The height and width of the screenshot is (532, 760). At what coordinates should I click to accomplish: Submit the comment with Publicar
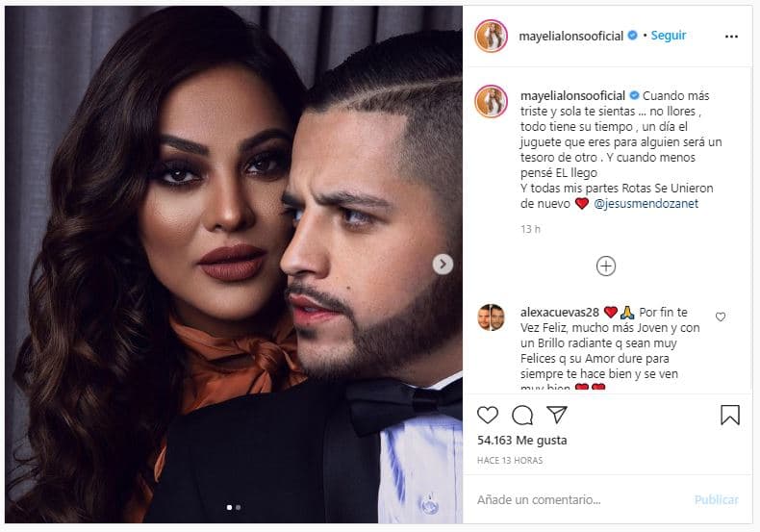(x=717, y=500)
